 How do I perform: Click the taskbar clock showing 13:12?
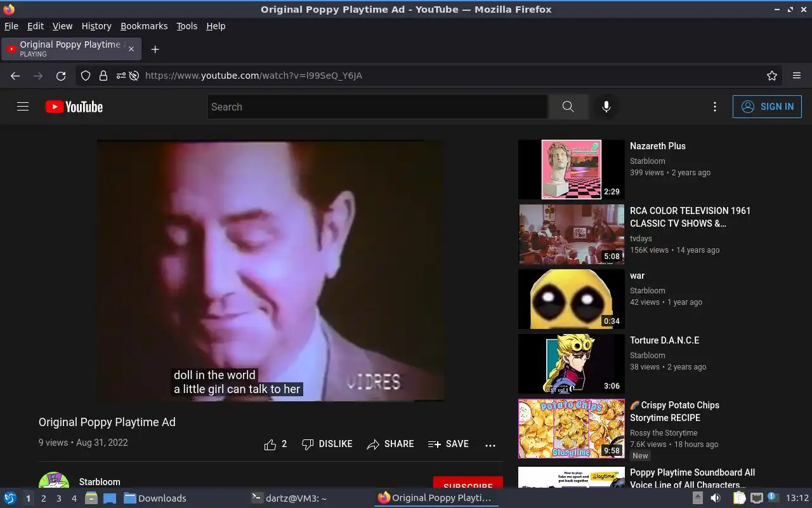pos(797,498)
